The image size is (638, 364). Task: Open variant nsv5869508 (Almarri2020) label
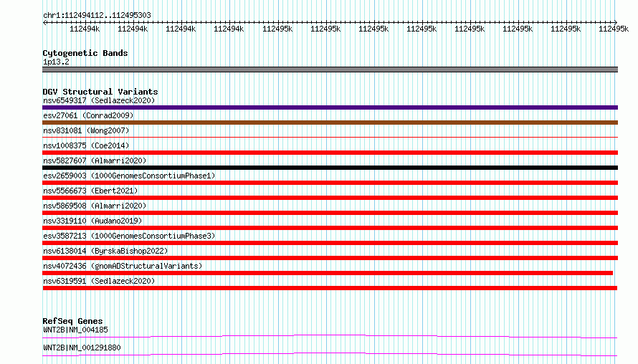95,206
